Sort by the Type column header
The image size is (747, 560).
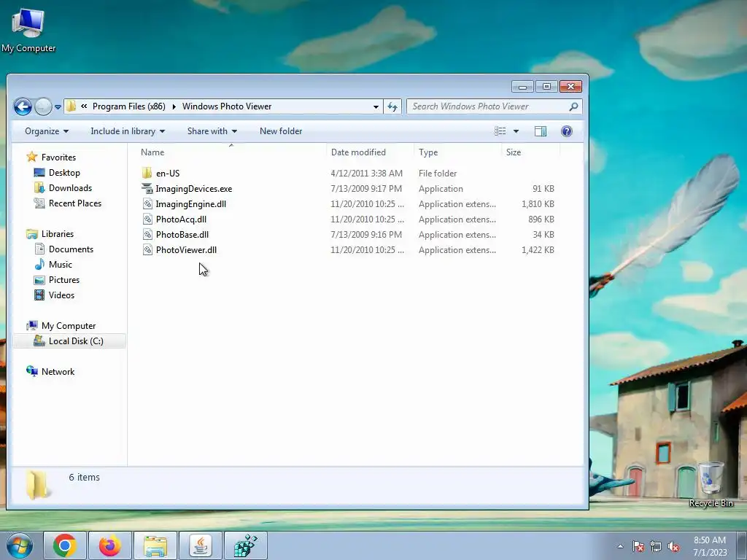[x=458, y=152]
